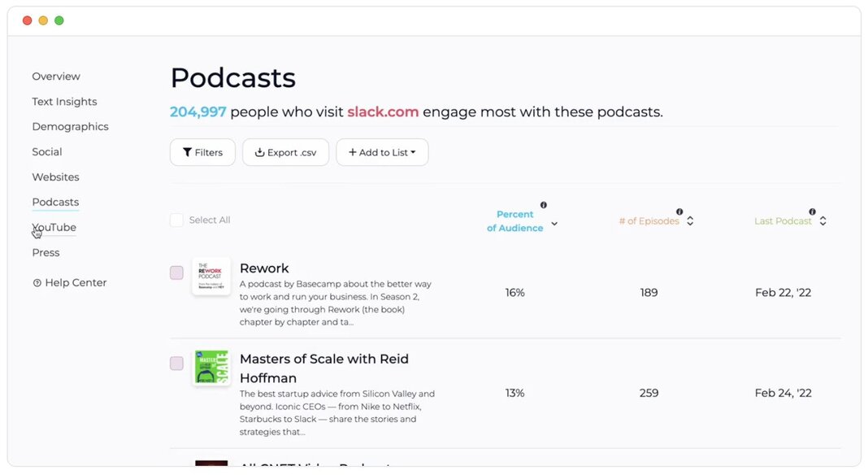
Task: Expand the Add to List dropdown
Action: coord(382,152)
